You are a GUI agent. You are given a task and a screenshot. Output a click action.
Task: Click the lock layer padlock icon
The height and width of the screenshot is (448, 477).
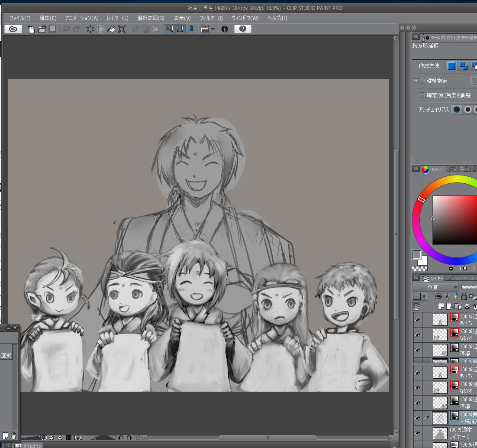(x=464, y=296)
